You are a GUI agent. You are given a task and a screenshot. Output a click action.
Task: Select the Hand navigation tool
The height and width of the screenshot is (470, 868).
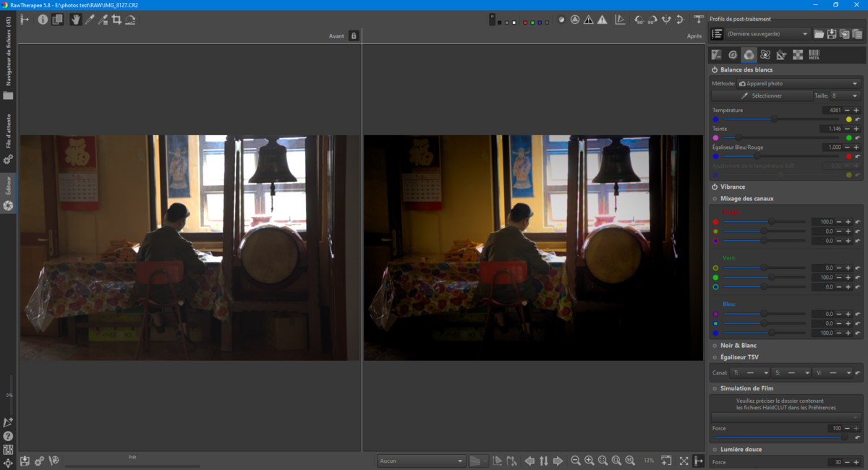pos(75,20)
